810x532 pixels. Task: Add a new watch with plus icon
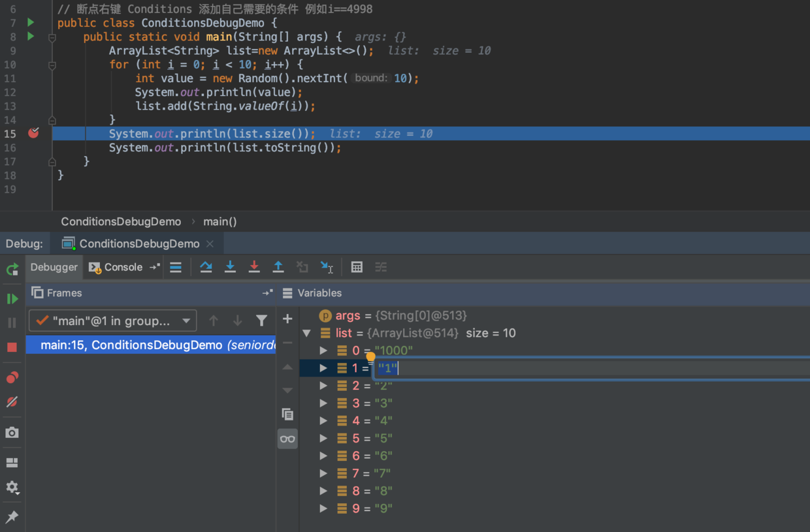click(287, 319)
